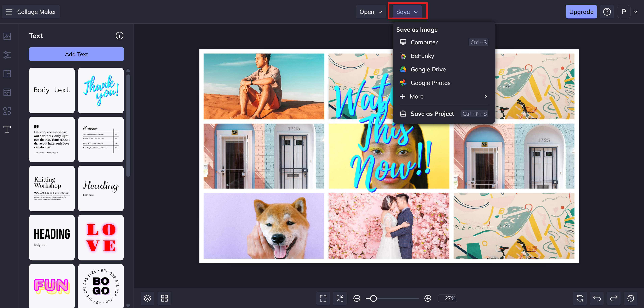Expand the Open dropdown
The width and height of the screenshot is (644, 308).
tap(371, 12)
